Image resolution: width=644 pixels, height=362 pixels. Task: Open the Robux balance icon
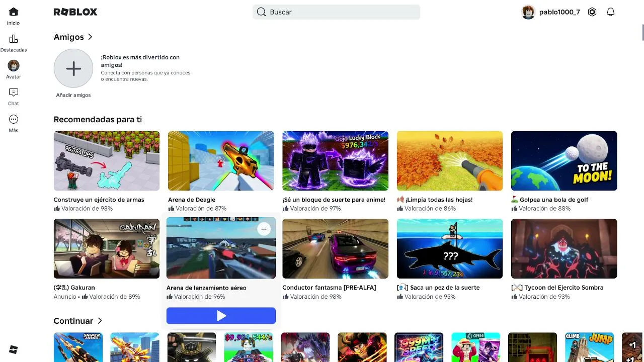[x=592, y=12]
